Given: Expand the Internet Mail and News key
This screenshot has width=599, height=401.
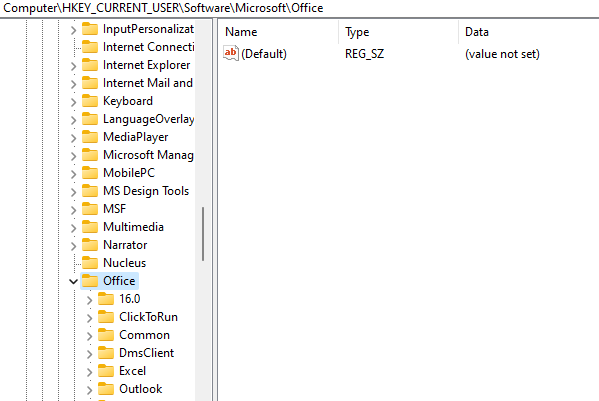Looking at the screenshot, I should (x=73, y=84).
